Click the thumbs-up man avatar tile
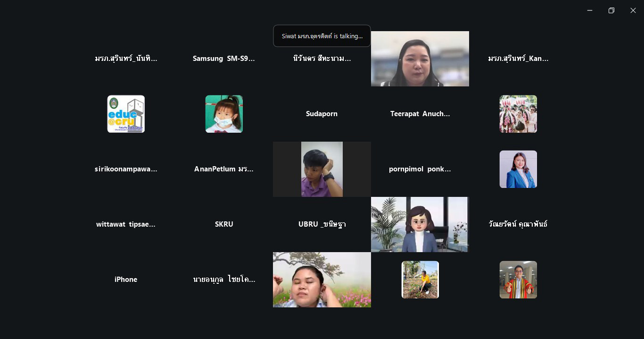 [x=518, y=280]
